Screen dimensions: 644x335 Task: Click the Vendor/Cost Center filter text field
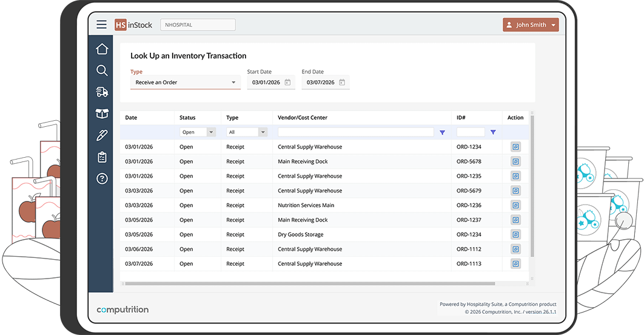[x=355, y=132]
